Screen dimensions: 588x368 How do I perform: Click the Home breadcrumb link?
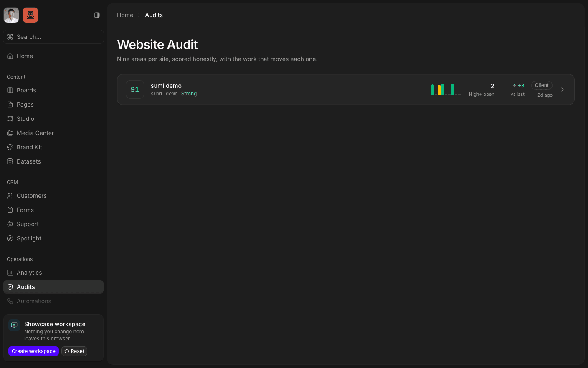pos(125,15)
